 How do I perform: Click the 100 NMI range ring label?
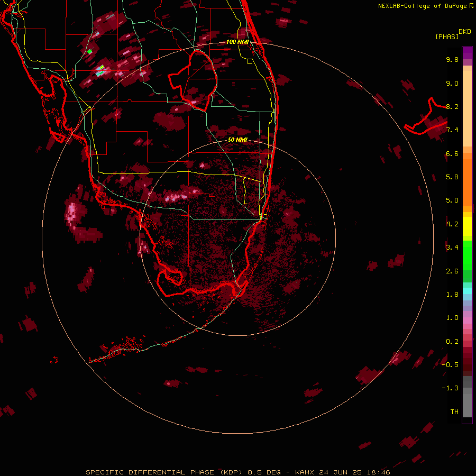pos(237,42)
